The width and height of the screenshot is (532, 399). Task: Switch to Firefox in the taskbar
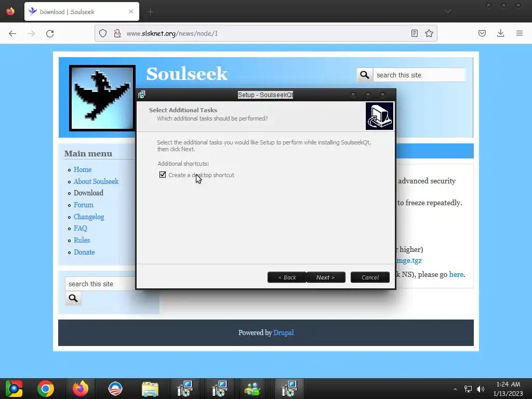click(x=81, y=389)
